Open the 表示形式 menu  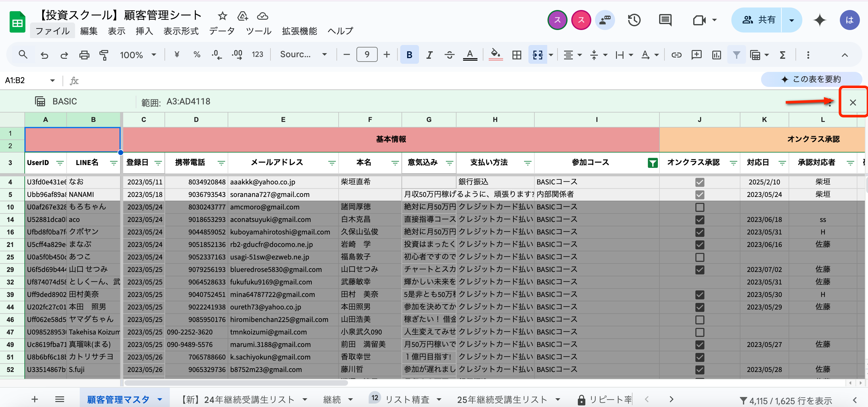point(181,31)
